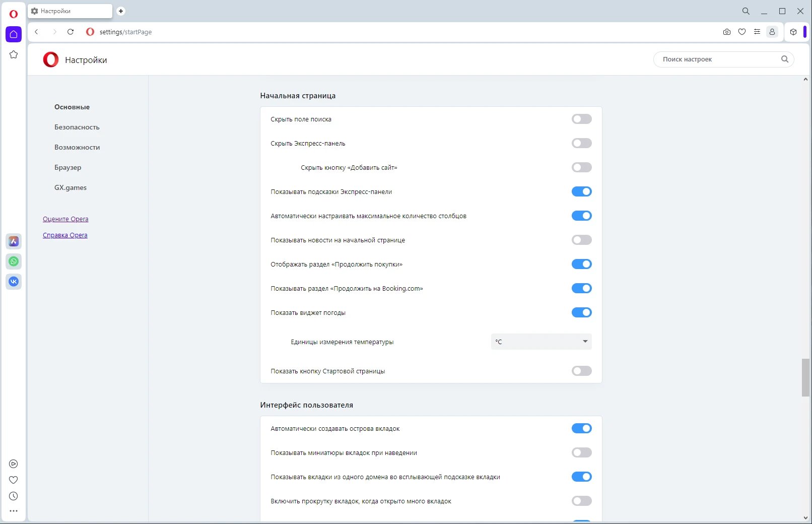Viewport: 812px width, 524px height.
Task: Go back with the back arrow
Action: [36, 32]
